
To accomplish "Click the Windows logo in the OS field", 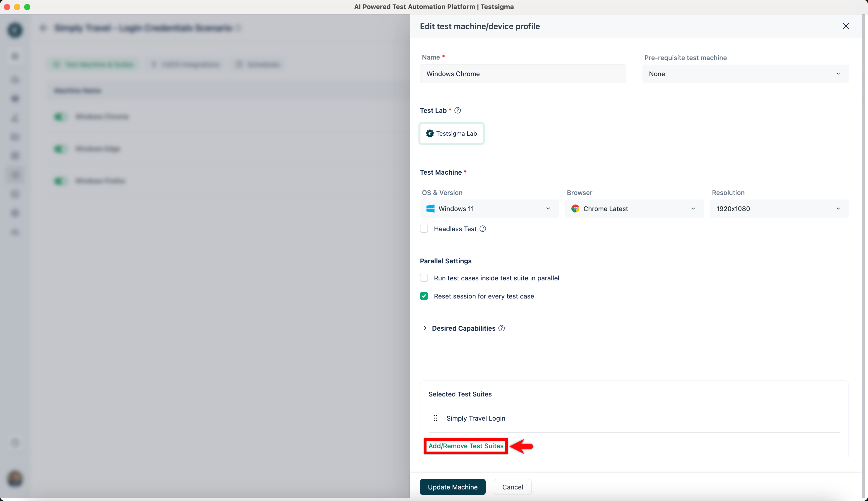I will (x=430, y=209).
